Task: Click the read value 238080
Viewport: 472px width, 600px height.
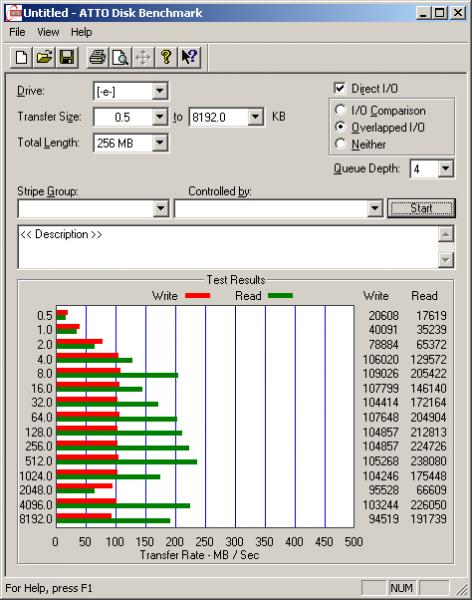Action: pos(428,461)
